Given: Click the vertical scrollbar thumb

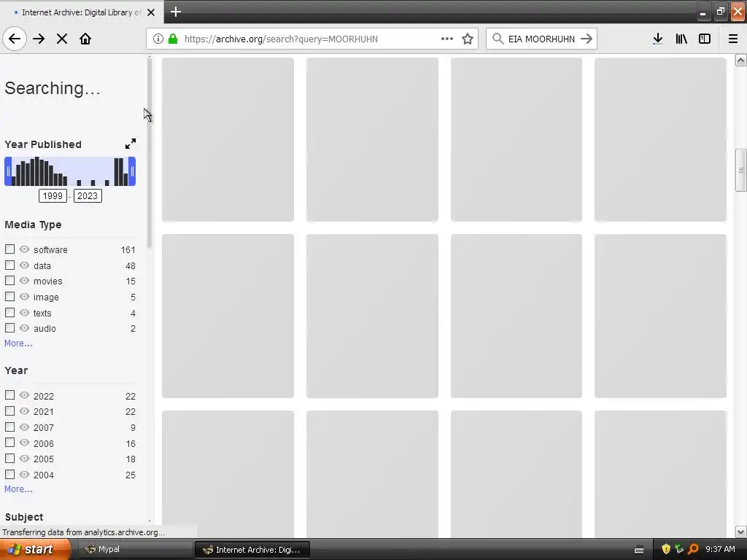Looking at the screenshot, I should 741,170.
